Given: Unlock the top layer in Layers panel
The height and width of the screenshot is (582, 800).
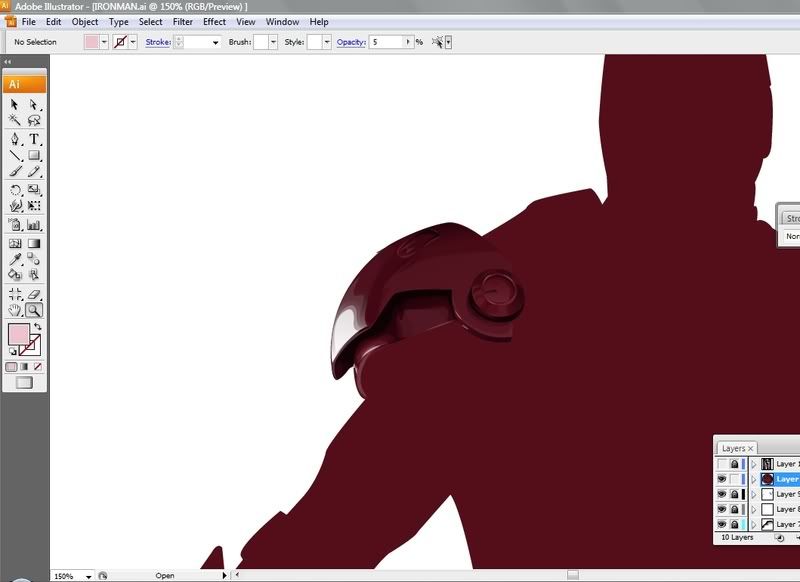Looking at the screenshot, I should point(734,464).
